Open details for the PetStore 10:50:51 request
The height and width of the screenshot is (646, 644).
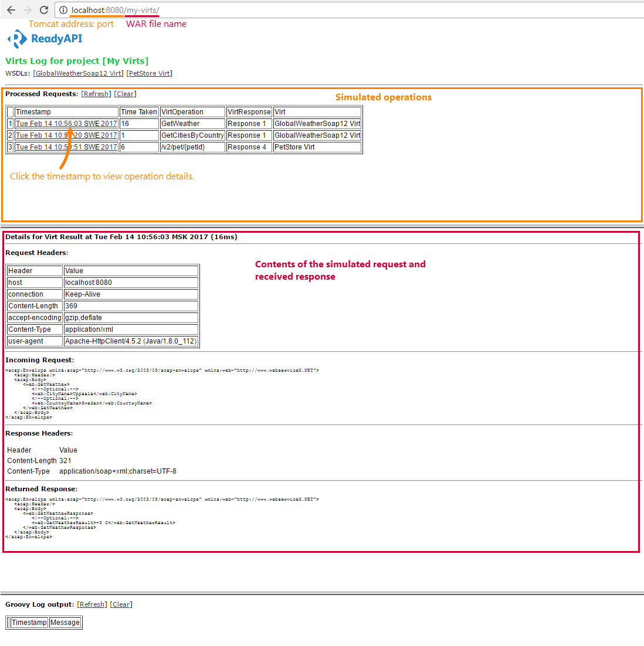(66, 147)
